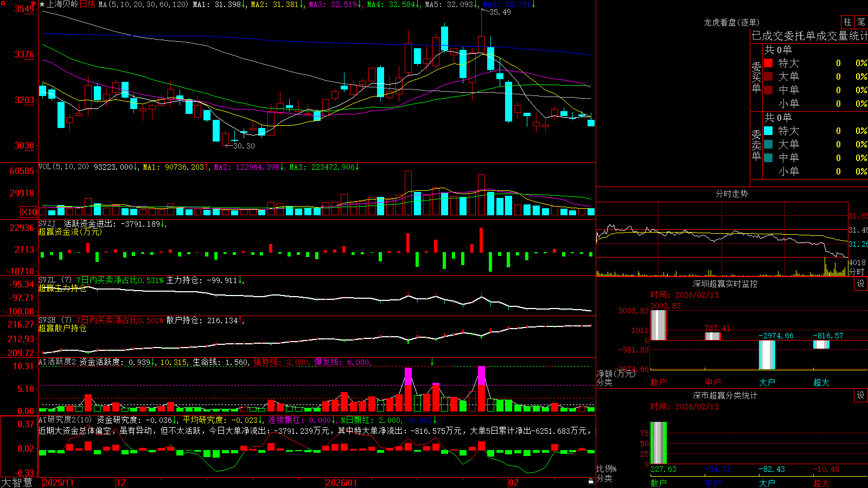Click the 30.30 low price annotation
This screenshot has width=868, height=488.
tap(244, 146)
